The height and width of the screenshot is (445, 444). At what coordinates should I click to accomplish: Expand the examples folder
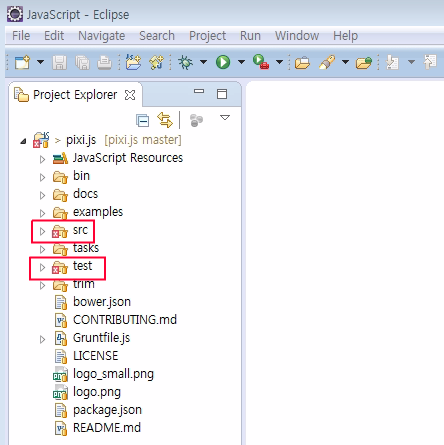(x=42, y=213)
